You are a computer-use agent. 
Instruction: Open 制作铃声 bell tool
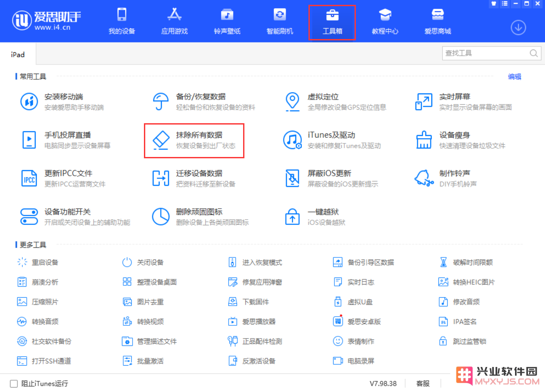(x=446, y=178)
